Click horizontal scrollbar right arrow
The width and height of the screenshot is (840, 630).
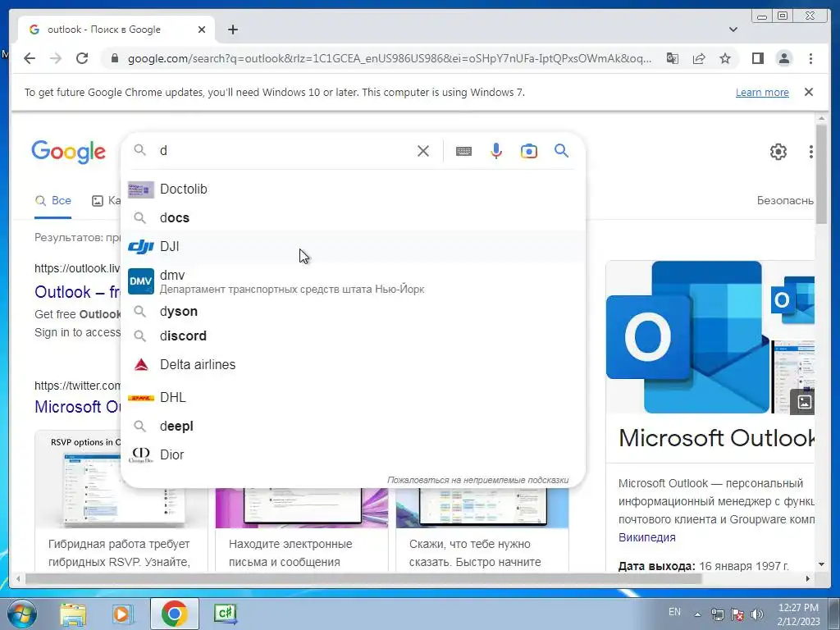[808, 578]
